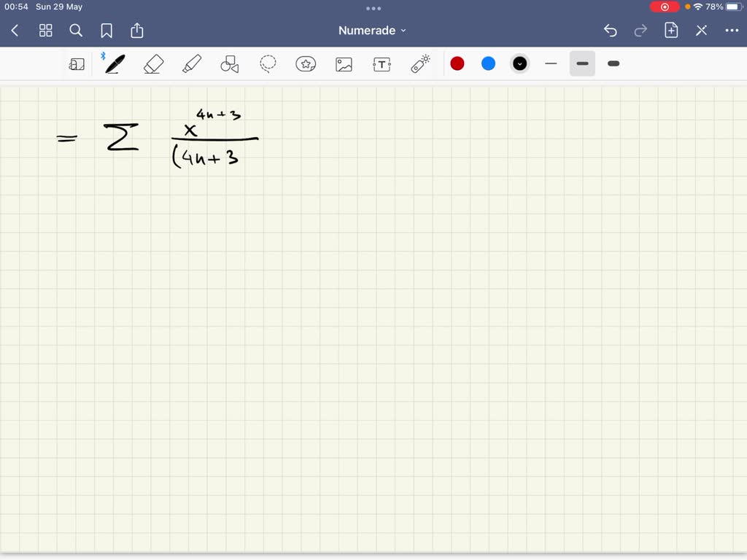Bookmark this page

click(107, 31)
